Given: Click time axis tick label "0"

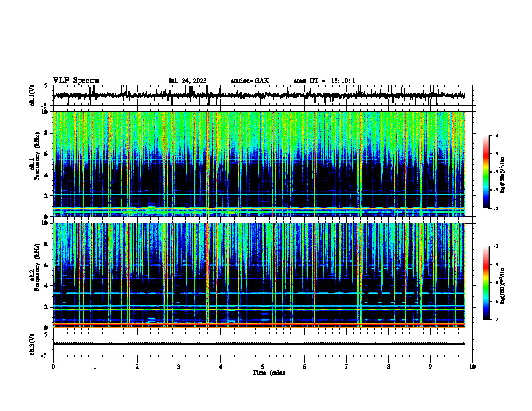Looking at the screenshot, I should pos(53,367).
